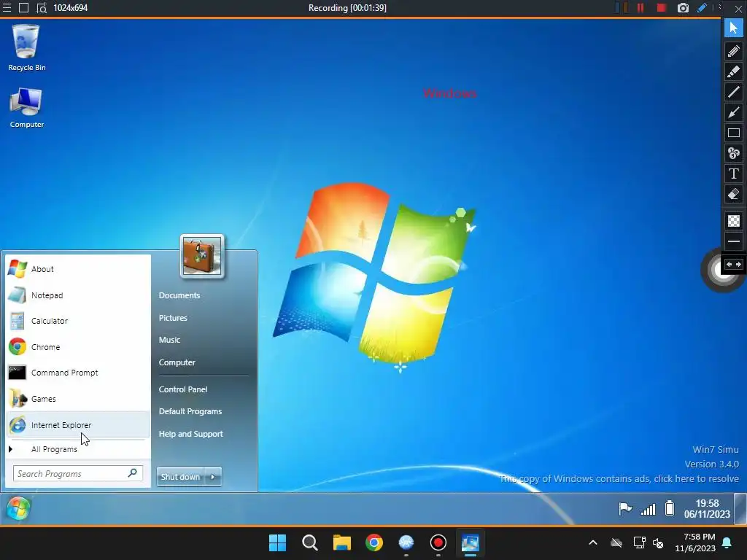The width and height of the screenshot is (747, 560).
Task: Open notification bell in system tray
Action: click(x=727, y=542)
